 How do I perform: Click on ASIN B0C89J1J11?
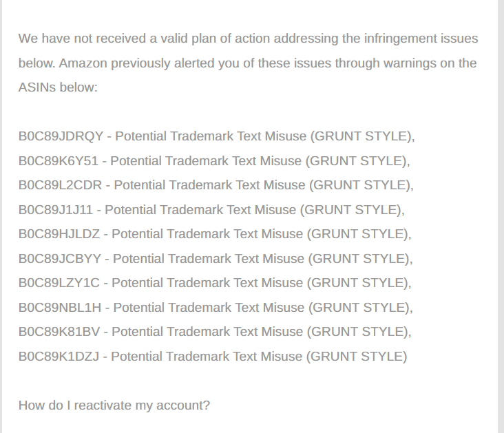pyautogui.click(x=56, y=210)
